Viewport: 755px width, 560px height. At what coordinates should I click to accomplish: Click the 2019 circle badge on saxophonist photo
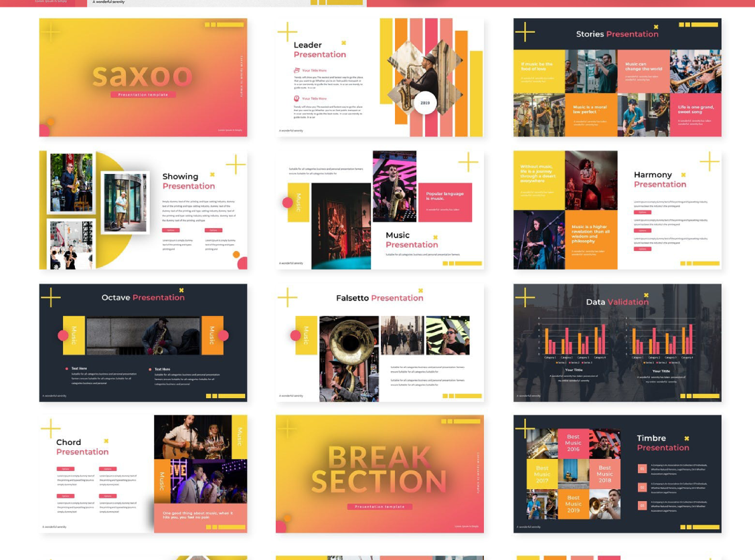click(x=425, y=103)
